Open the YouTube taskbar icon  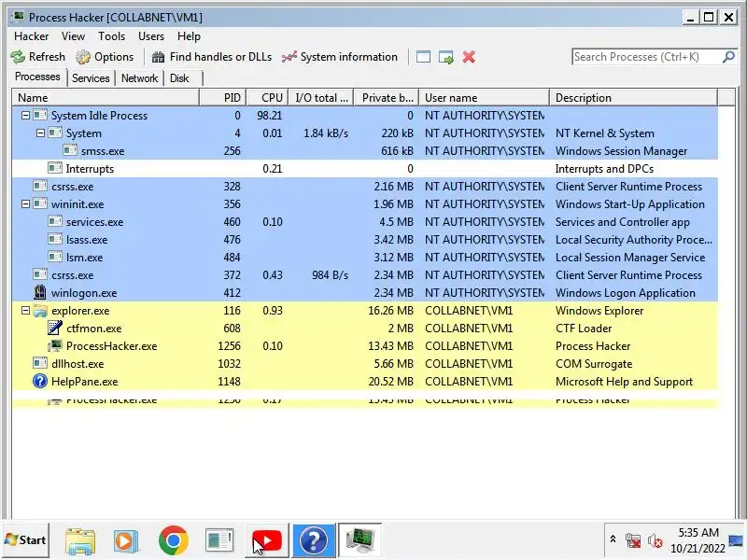tap(267, 540)
